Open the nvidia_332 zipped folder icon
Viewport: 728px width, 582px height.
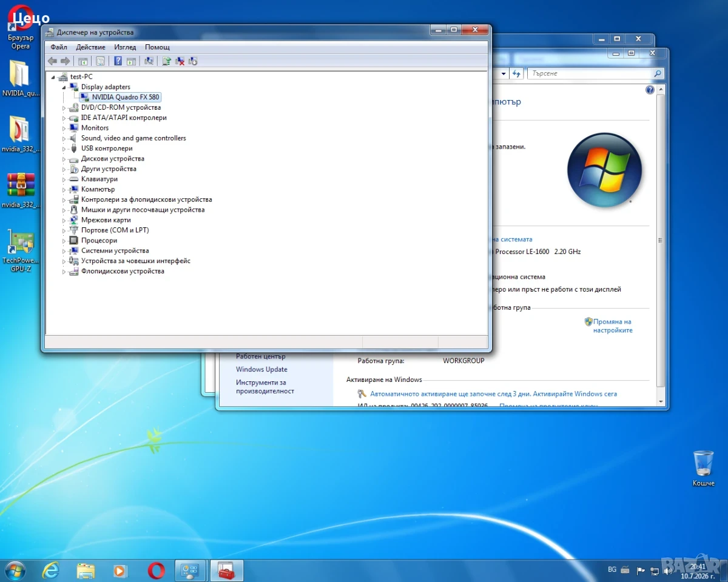pos(21,134)
